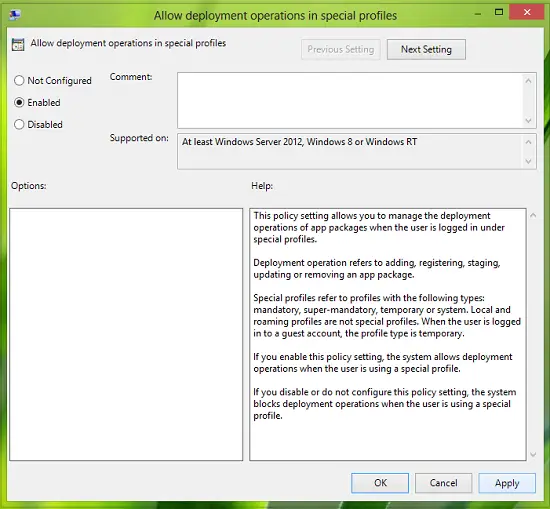Select the Not Configured radio button
This screenshot has width=550, height=509.
tap(19, 81)
